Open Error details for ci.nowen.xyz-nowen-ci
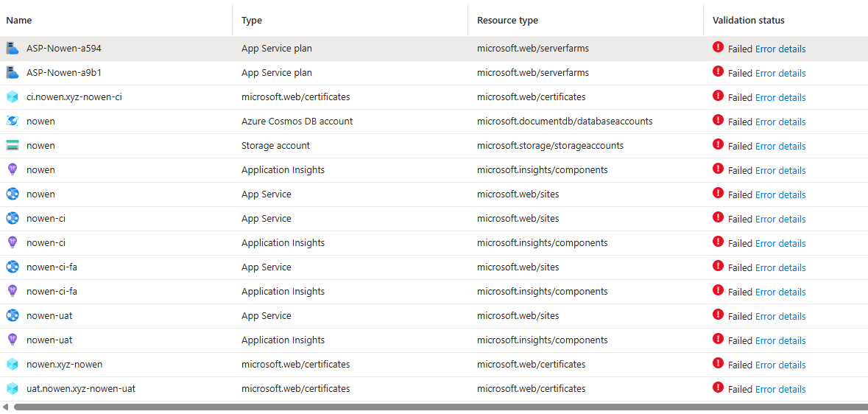This screenshot has height=414, width=868. (x=780, y=97)
